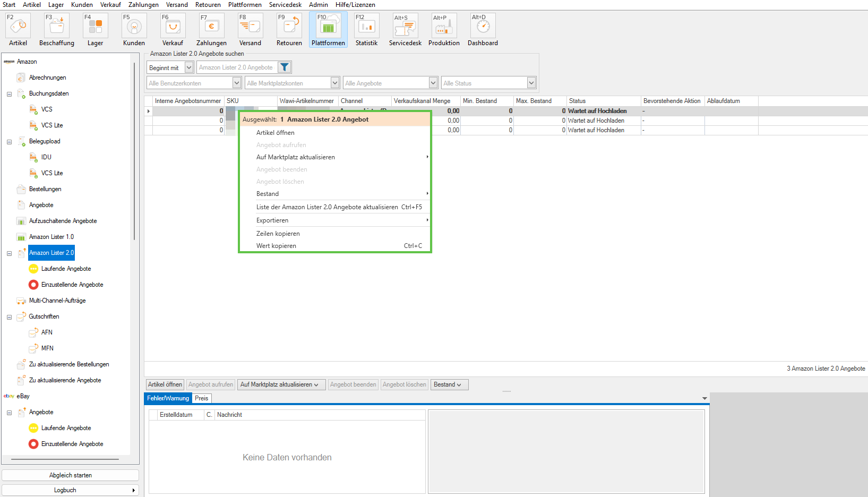Image resolution: width=868 pixels, height=497 pixels.
Task: Switch to the Preis tab
Action: tap(202, 398)
